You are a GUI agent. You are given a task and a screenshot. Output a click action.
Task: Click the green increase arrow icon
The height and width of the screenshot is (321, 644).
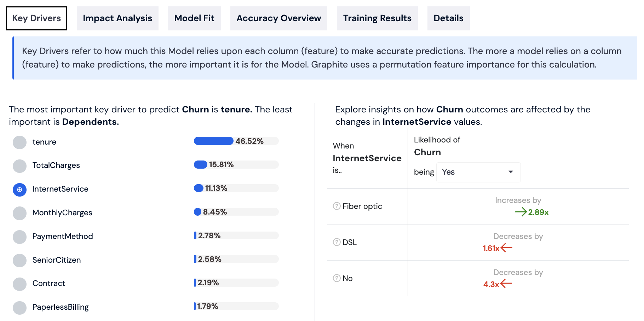point(521,212)
